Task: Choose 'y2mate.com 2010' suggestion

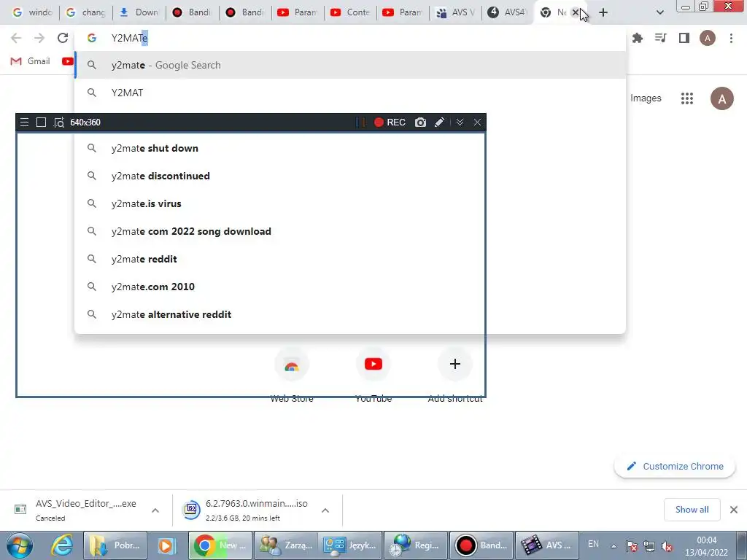Action: point(350,287)
